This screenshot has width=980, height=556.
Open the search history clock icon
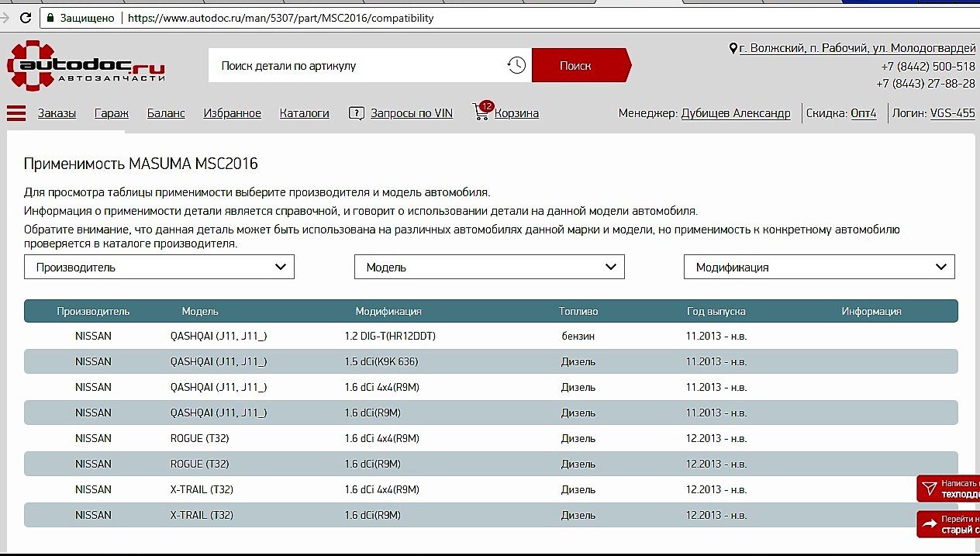pos(516,66)
